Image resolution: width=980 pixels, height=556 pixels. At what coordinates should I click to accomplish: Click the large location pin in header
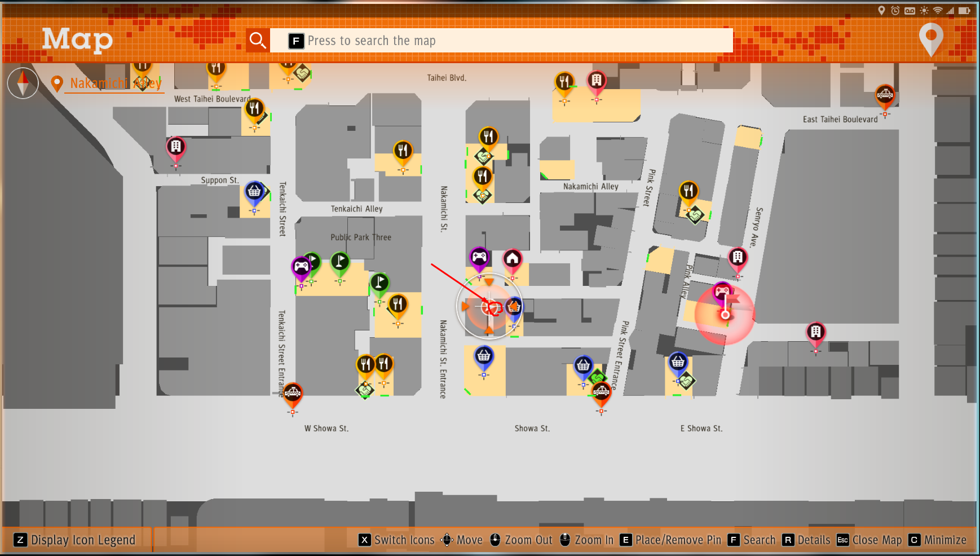click(x=931, y=38)
